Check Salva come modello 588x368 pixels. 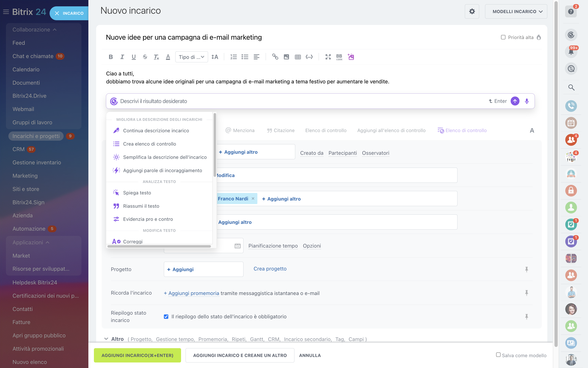498,355
